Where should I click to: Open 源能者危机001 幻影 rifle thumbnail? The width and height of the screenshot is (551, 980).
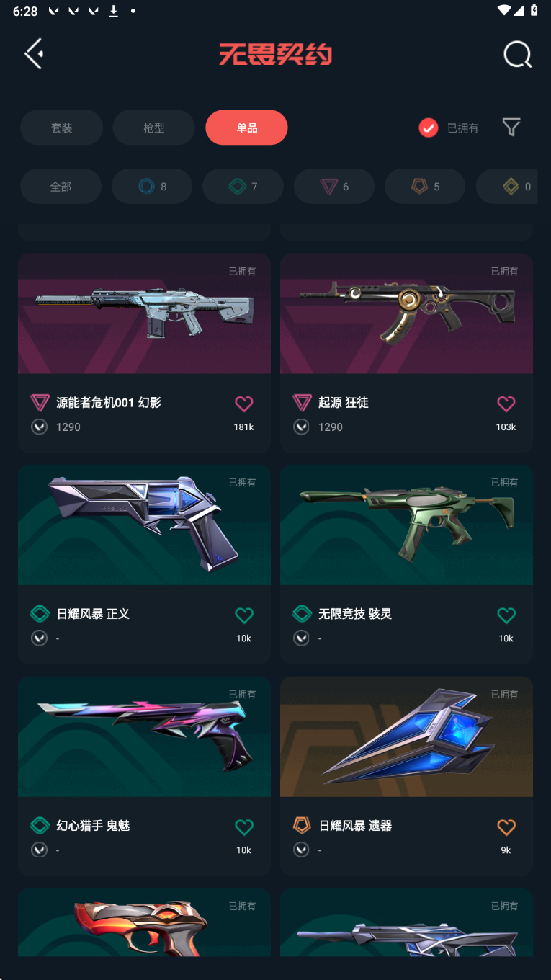[144, 313]
